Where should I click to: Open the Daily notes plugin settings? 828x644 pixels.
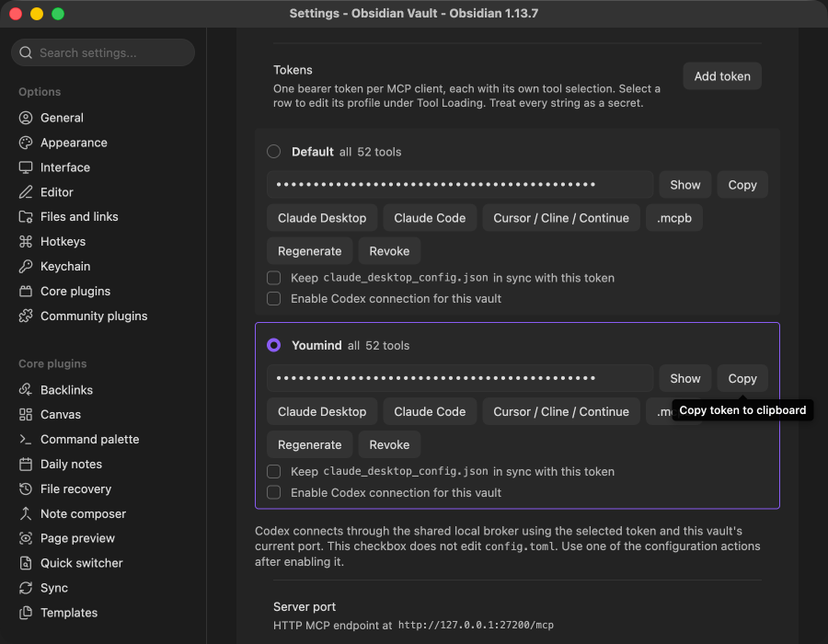[71, 464]
